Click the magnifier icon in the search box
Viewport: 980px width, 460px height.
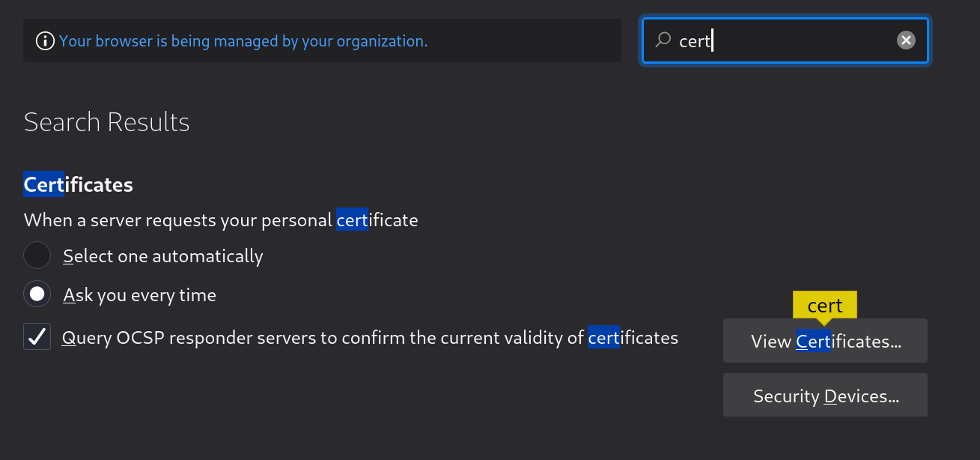[663, 40]
